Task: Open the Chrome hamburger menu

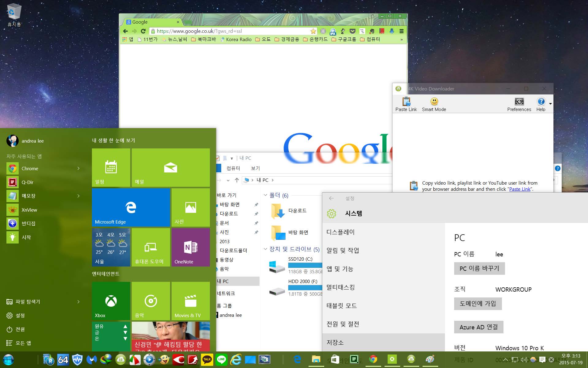Action: 401,31
